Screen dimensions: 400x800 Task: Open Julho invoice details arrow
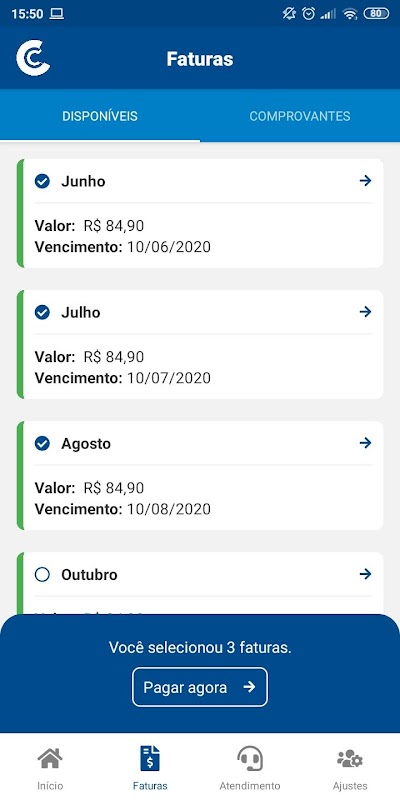(x=365, y=312)
